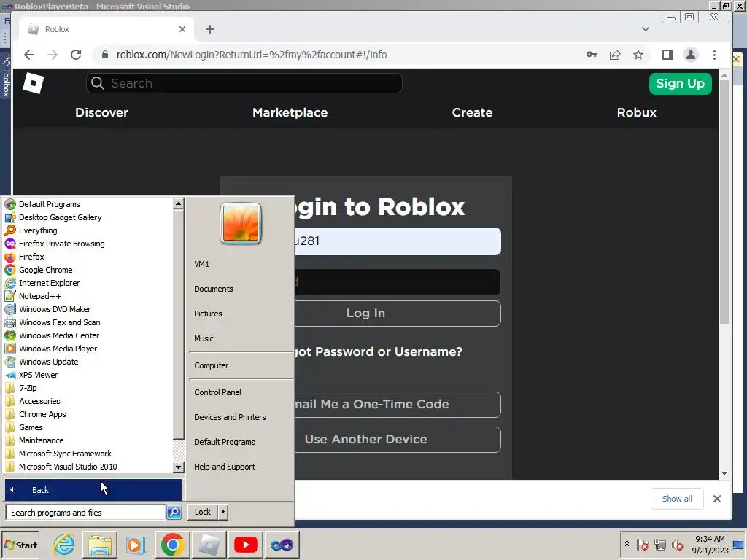This screenshot has height=560, width=747.
Task: Click the Lock button
Action: click(203, 512)
